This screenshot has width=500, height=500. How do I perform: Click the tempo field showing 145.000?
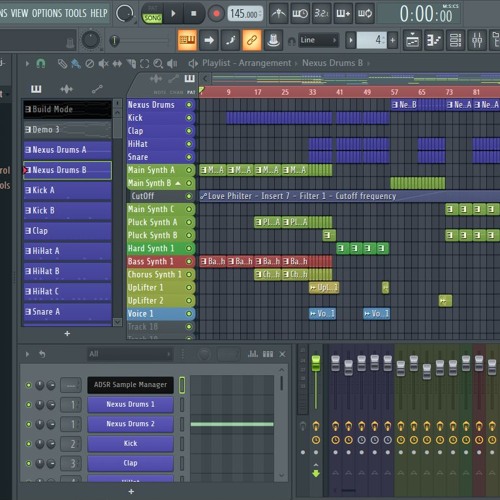pos(245,14)
